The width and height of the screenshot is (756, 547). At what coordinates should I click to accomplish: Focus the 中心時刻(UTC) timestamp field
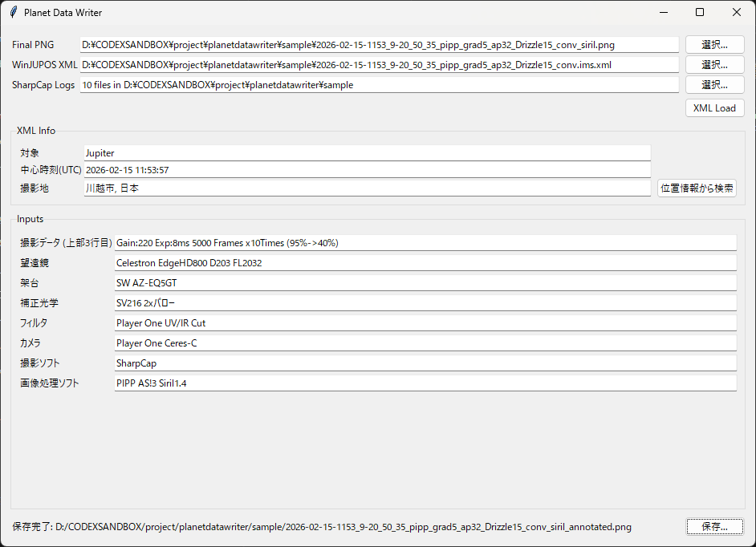[367, 170]
